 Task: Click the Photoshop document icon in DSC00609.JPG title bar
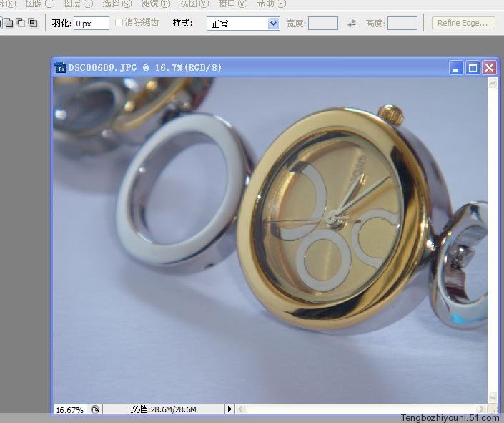tap(61, 67)
